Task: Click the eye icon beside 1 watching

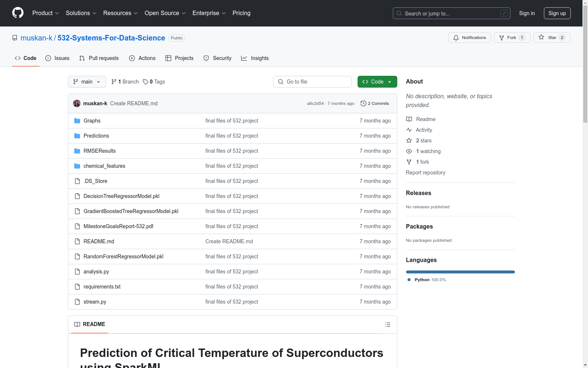Action: 409,151
